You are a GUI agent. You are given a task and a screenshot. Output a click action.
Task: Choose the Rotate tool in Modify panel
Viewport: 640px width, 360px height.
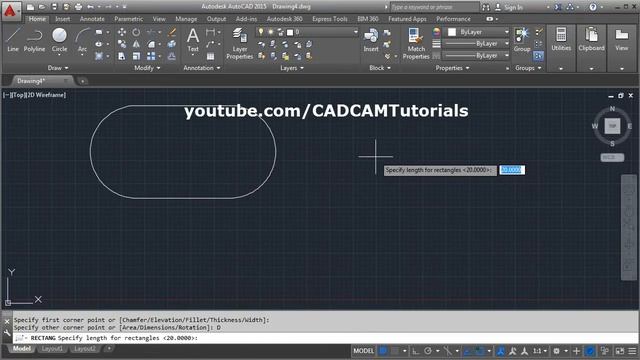[136, 32]
